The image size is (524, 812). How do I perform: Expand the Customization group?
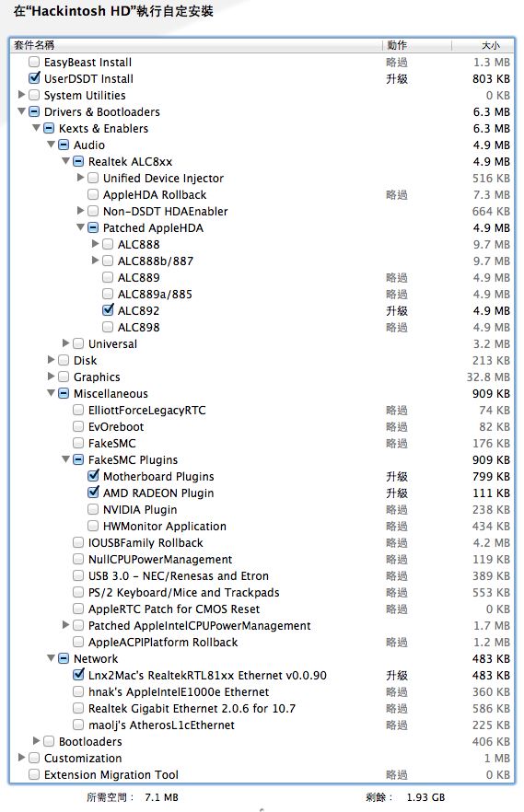22,758
